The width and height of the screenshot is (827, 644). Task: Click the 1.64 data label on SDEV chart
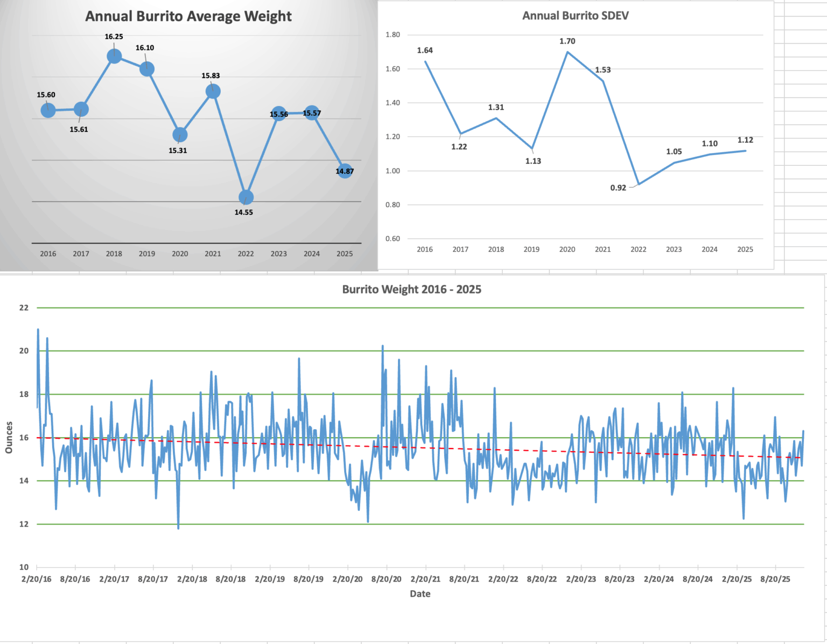tap(425, 51)
